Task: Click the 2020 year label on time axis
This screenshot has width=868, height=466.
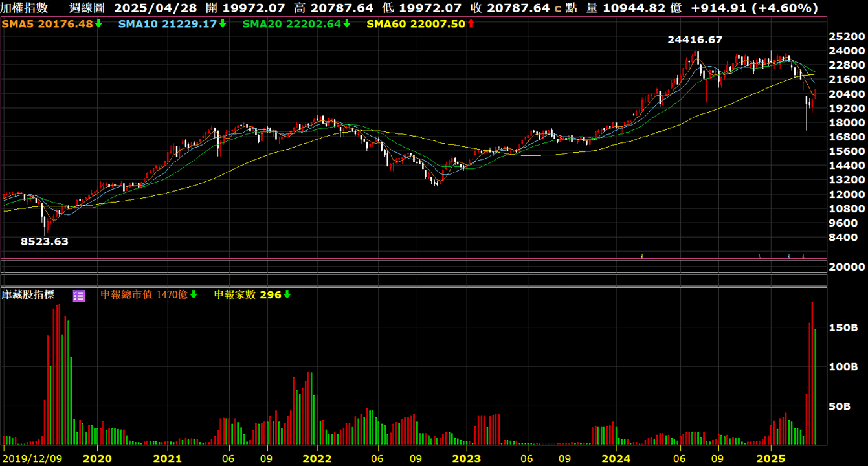Action: pyautogui.click(x=97, y=458)
